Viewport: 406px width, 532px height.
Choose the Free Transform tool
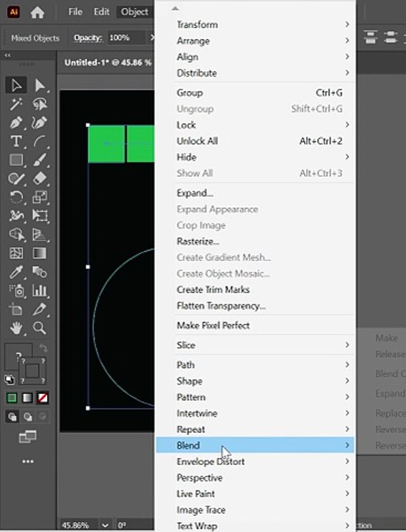tap(40, 216)
